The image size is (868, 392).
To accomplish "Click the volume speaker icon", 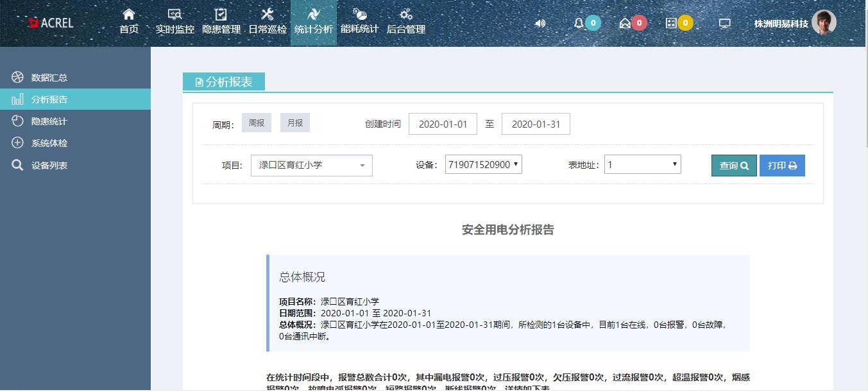I will pos(540,23).
